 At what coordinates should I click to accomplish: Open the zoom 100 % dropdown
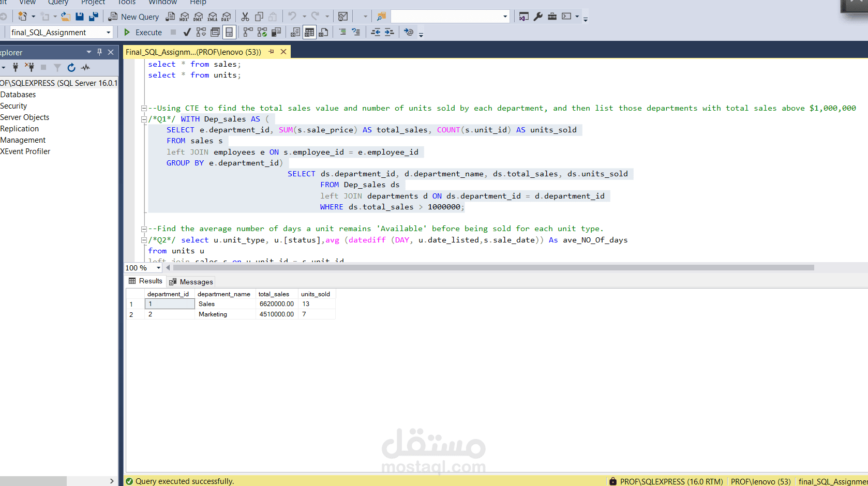[x=158, y=268]
